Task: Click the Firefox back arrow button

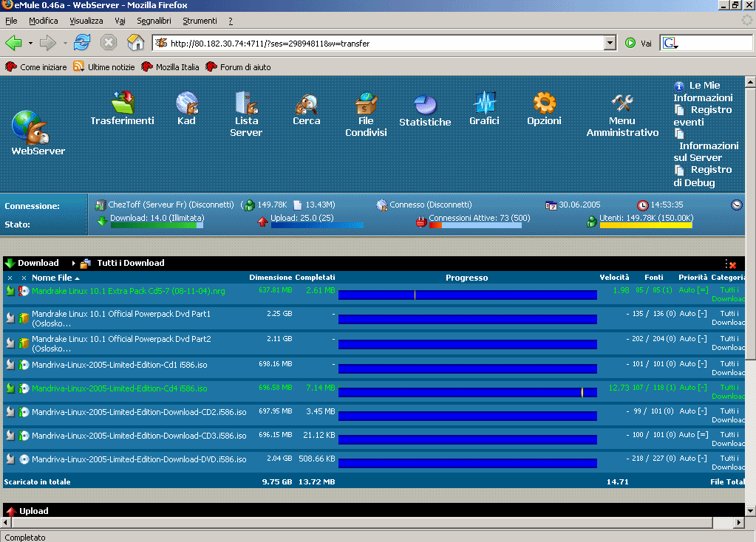Action: [x=13, y=43]
